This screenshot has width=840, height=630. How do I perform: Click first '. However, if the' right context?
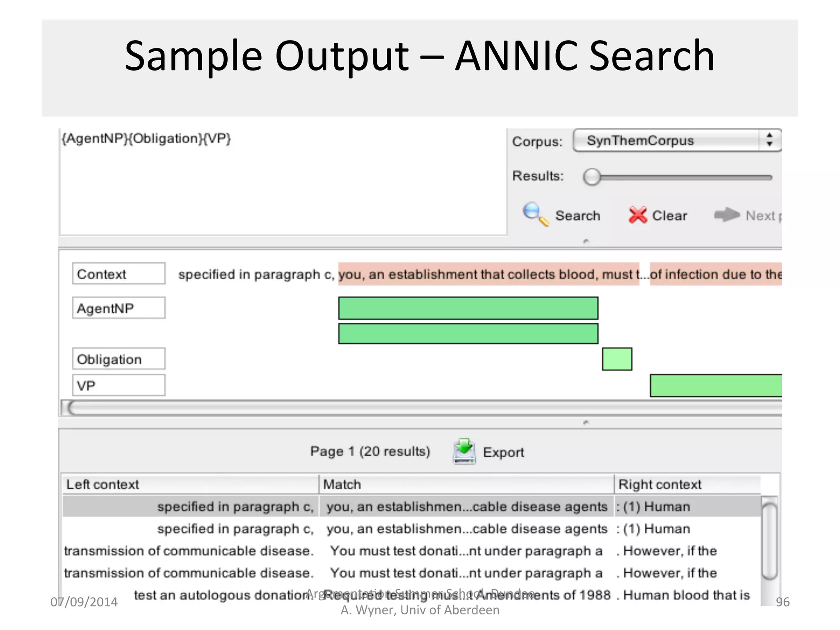point(667,551)
